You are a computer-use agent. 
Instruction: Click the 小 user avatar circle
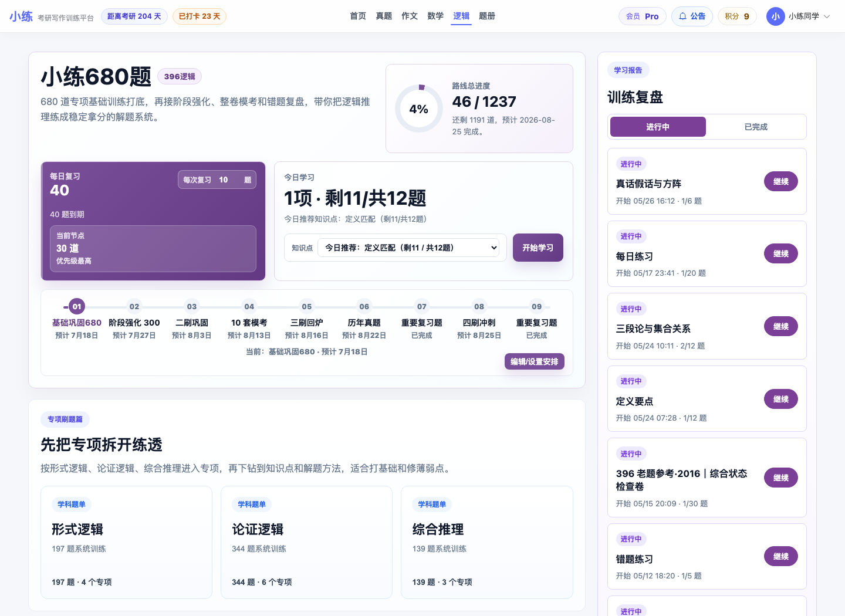[775, 16]
